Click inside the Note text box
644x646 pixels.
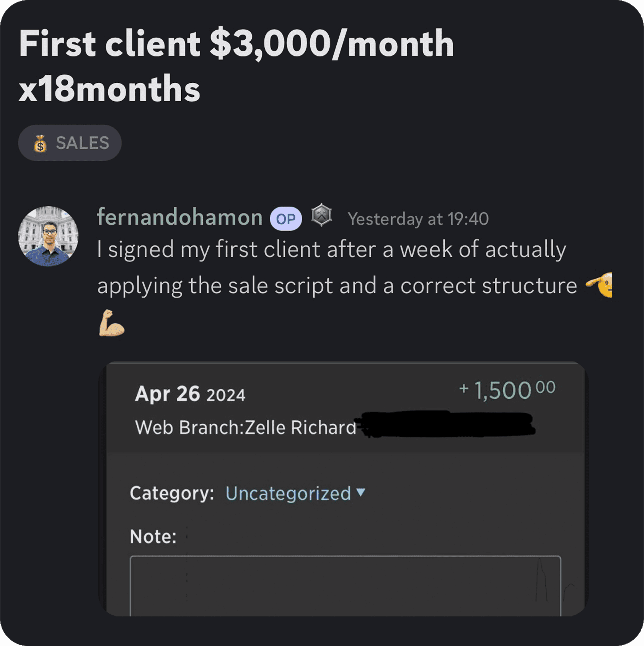click(345, 586)
